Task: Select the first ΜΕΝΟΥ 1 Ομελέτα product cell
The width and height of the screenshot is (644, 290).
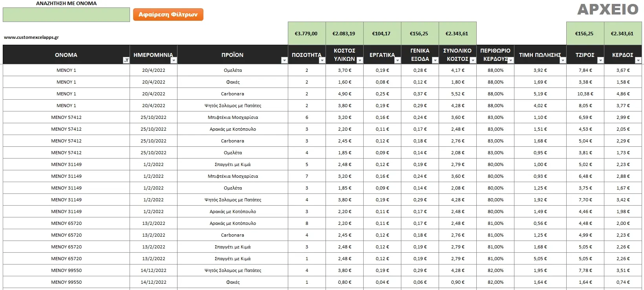Action: pos(232,70)
